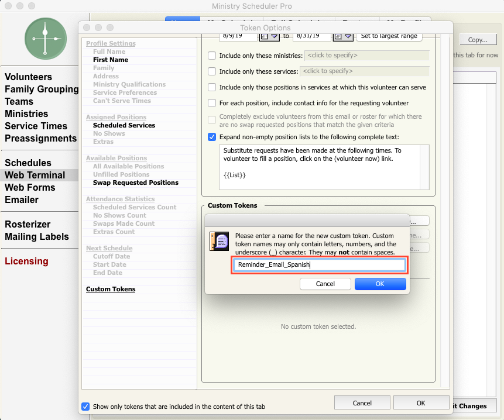Image resolution: width=504 pixels, height=420 pixels.
Task: Click the clock logo in sidebar
Action: 46,39
